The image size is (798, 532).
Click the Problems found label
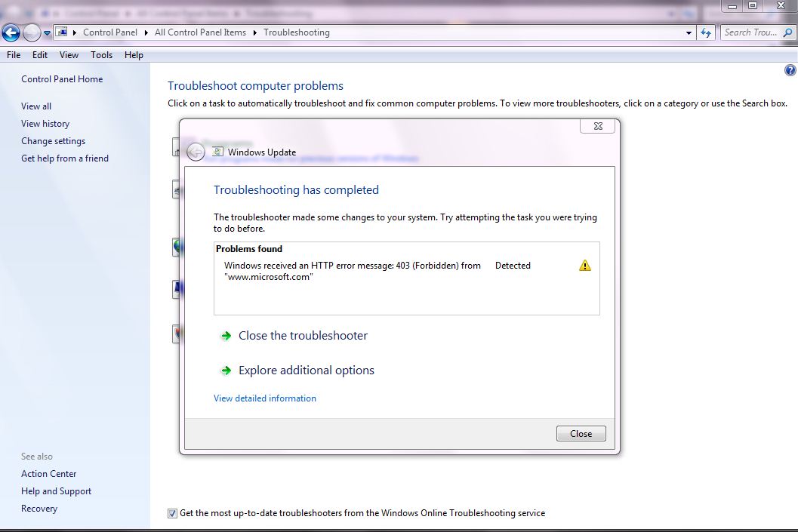pos(249,249)
